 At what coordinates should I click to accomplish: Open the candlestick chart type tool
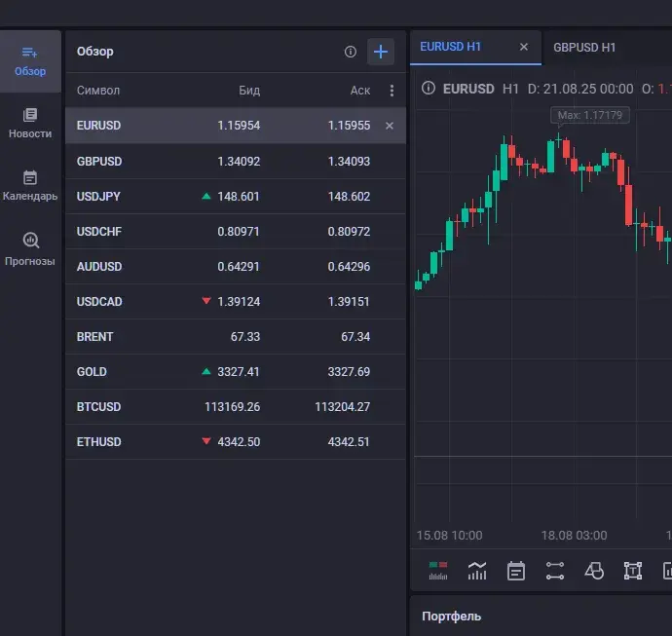(x=438, y=571)
